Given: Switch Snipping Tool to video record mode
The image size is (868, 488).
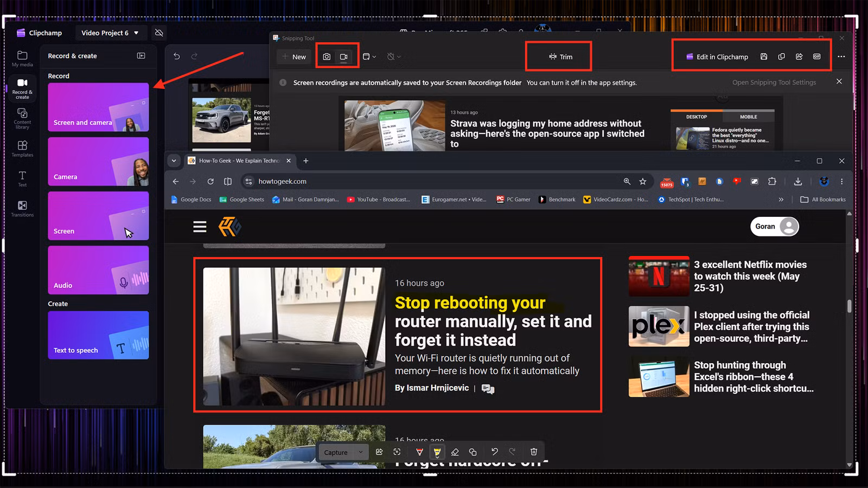Looking at the screenshot, I should [343, 56].
